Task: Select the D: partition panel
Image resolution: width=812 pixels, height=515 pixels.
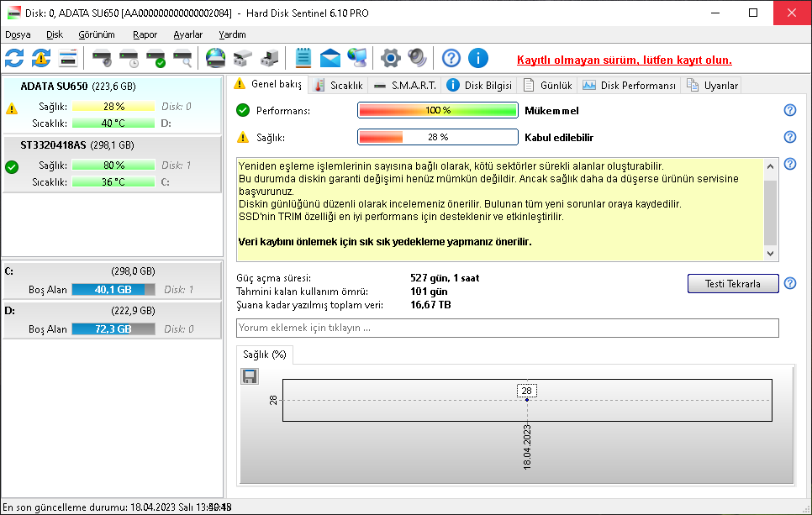Action: click(x=112, y=320)
